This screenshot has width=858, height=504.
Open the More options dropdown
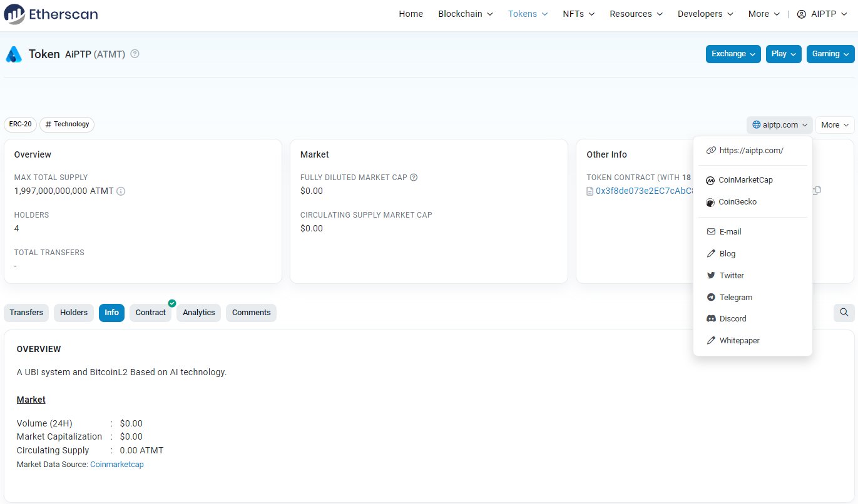(834, 124)
